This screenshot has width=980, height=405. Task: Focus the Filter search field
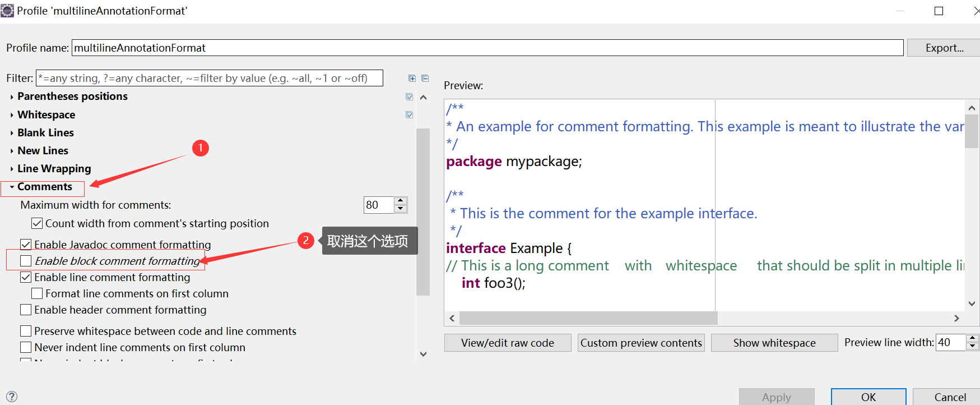(x=210, y=78)
